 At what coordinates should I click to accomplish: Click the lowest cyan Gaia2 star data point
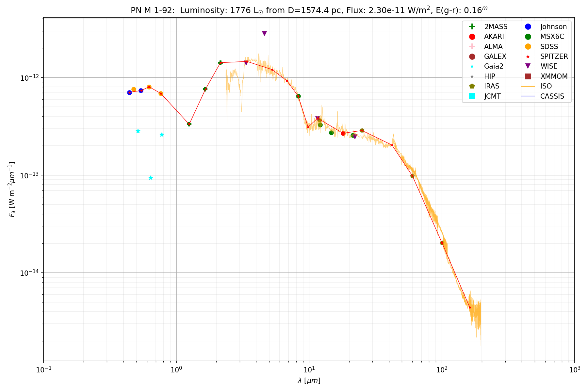151,178
